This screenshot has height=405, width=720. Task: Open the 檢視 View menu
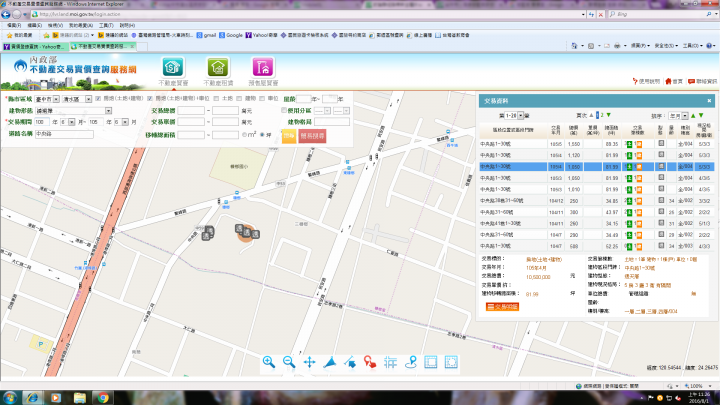tap(55, 25)
